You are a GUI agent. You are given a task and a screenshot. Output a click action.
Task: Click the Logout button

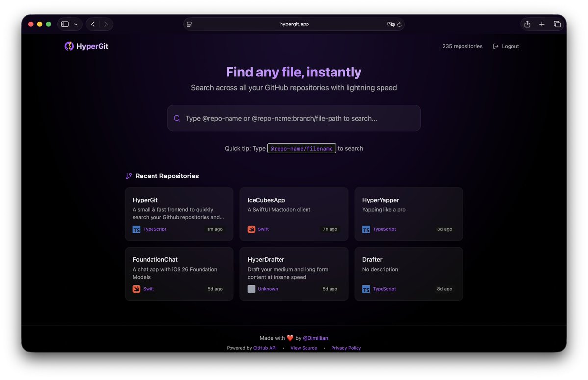(506, 46)
